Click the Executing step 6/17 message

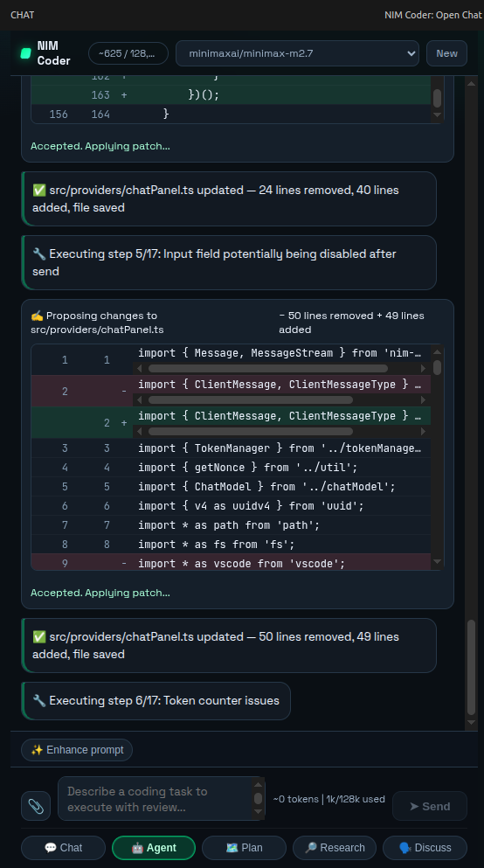pos(156,701)
